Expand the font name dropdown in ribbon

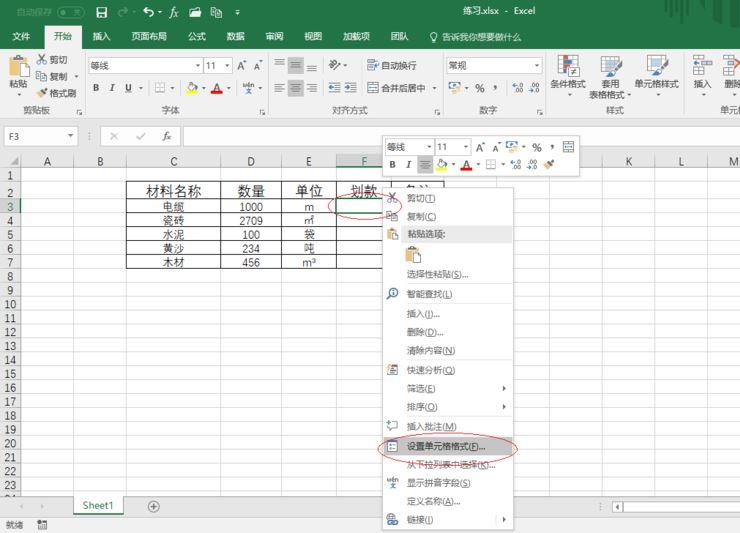(198, 66)
